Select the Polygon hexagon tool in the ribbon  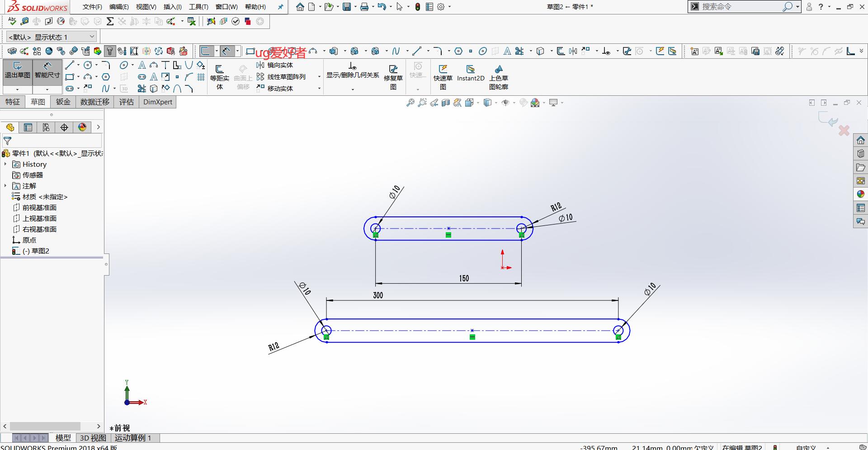106,77
